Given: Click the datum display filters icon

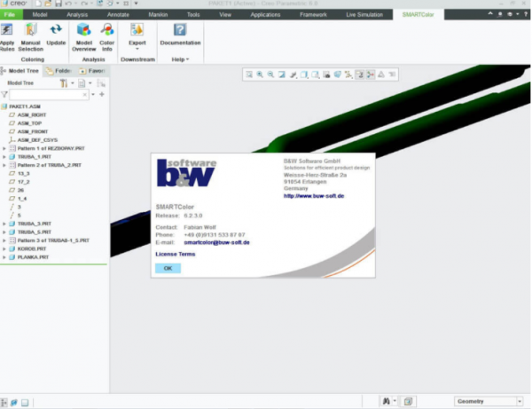Looking at the screenshot, I should point(348,75).
